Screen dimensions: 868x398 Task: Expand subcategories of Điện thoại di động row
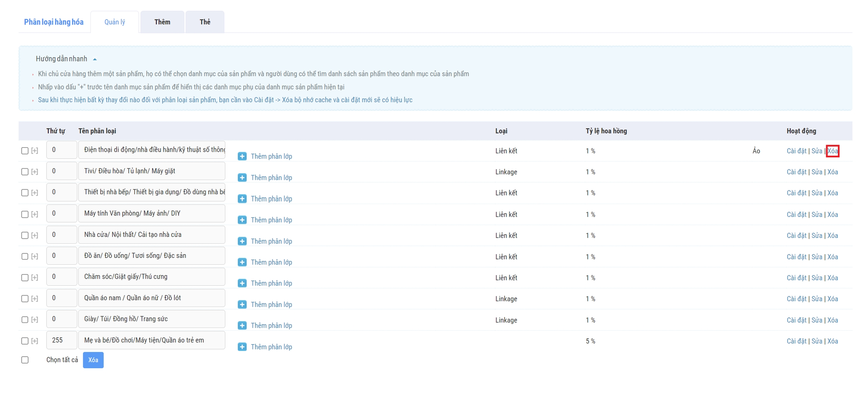click(x=35, y=151)
